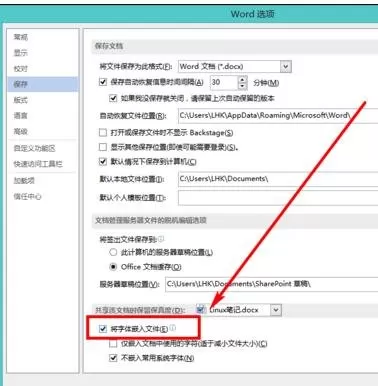This screenshot has width=378, height=386.
Task: Toggle 保存自动恢复信息时间间隔 checkbox
Action: point(103,82)
